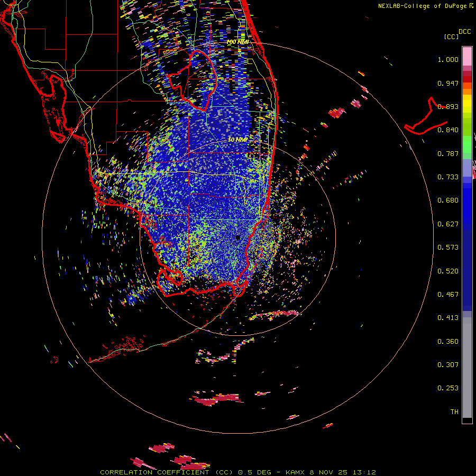The width and height of the screenshot is (476, 476).
Task: Pick the orange swatch on color bar
Action: (x=467, y=91)
